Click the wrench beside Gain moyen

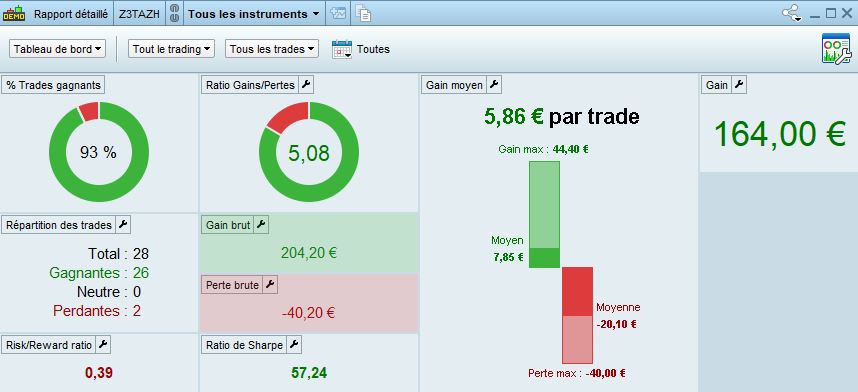494,85
